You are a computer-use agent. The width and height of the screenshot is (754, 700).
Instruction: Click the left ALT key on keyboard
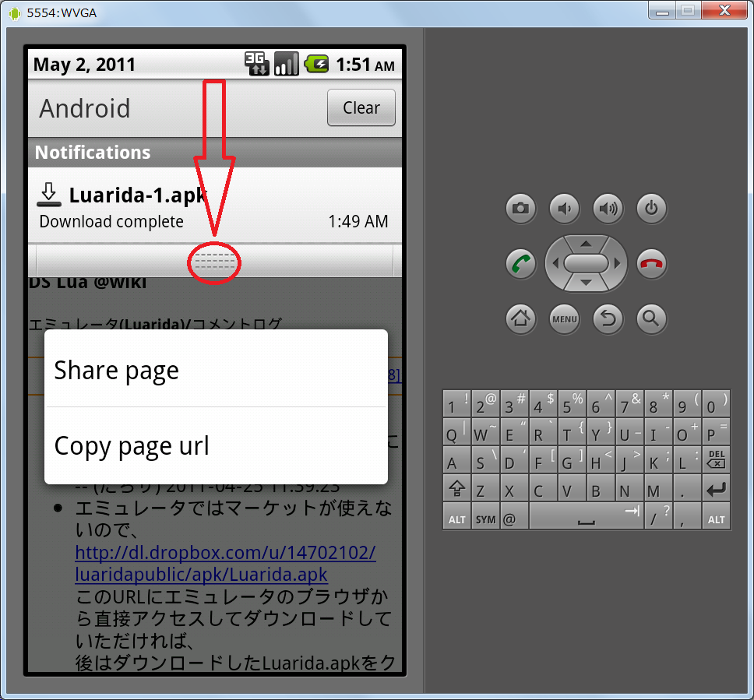click(456, 515)
